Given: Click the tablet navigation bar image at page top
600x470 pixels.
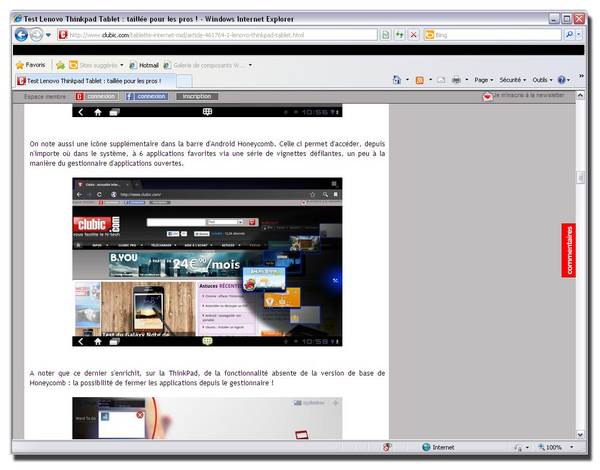Looking at the screenshot, I should click(x=207, y=111).
